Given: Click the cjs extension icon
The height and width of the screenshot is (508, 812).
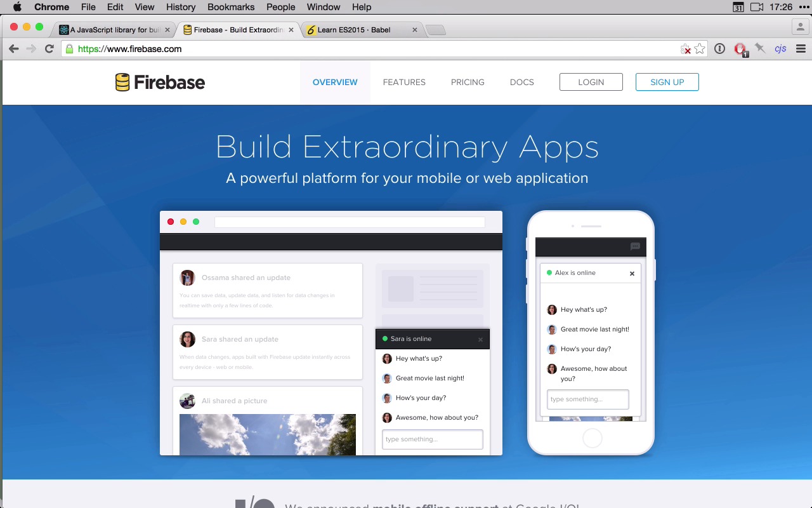Looking at the screenshot, I should pyautogui.click(x=780, y=48).
